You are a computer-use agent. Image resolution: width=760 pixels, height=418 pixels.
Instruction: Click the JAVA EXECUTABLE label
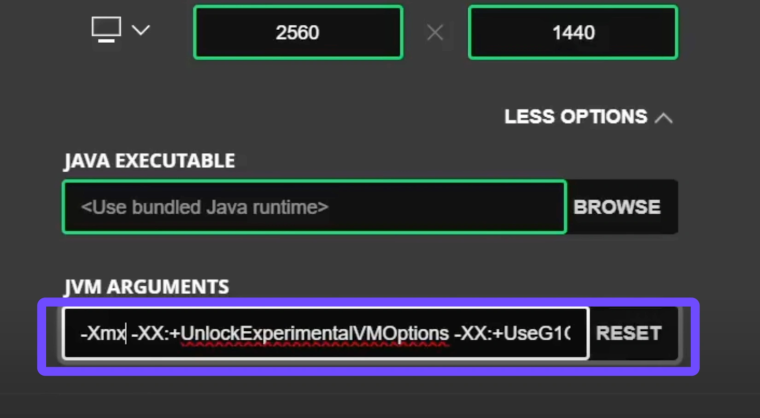click(149, 161)
